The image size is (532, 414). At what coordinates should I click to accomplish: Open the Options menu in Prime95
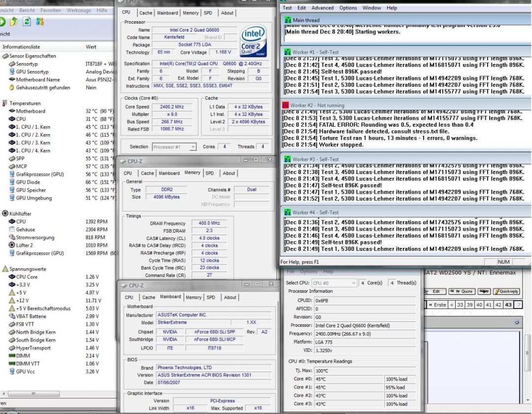(x=348, y=8)
